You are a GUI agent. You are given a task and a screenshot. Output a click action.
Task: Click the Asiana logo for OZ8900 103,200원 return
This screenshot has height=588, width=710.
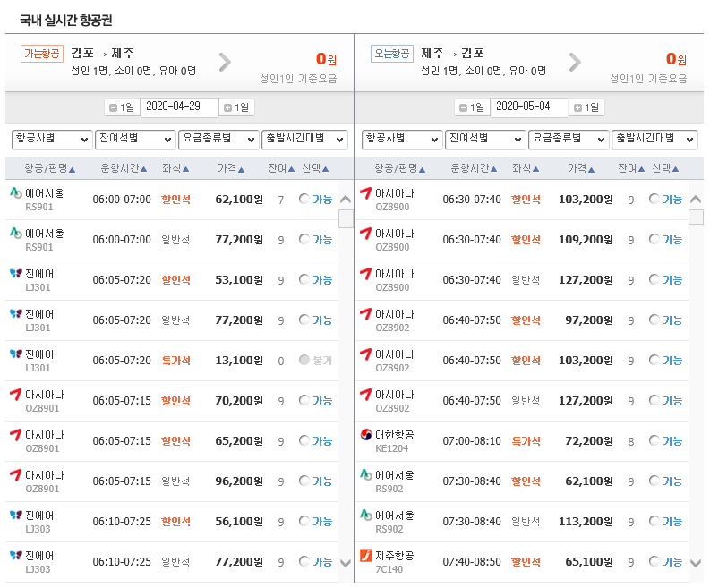pos(366,193)
